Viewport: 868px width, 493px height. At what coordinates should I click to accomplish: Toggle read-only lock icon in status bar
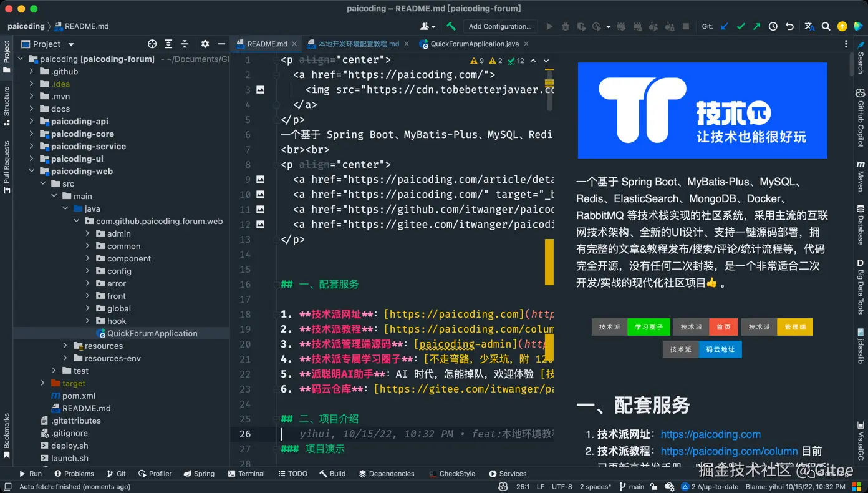point(653,487)
